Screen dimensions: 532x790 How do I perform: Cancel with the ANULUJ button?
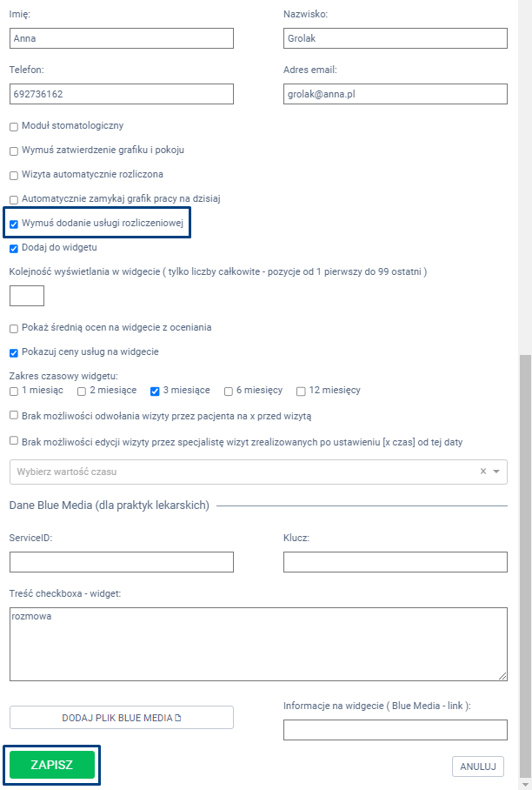tap(478, 766)
